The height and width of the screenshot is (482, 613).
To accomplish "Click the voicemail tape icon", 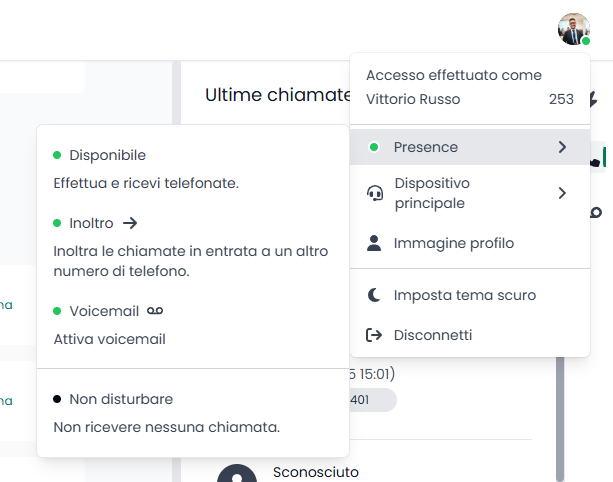I will coord(153,311).
